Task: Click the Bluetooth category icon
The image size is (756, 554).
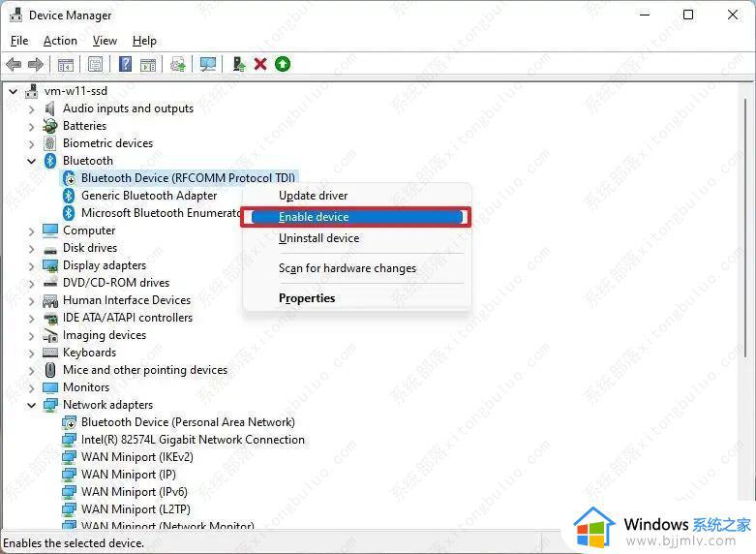Action: (x=50, y=161)
